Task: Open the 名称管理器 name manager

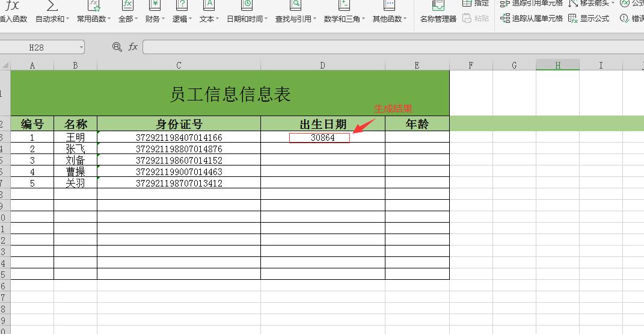Action: pos(438,19)
